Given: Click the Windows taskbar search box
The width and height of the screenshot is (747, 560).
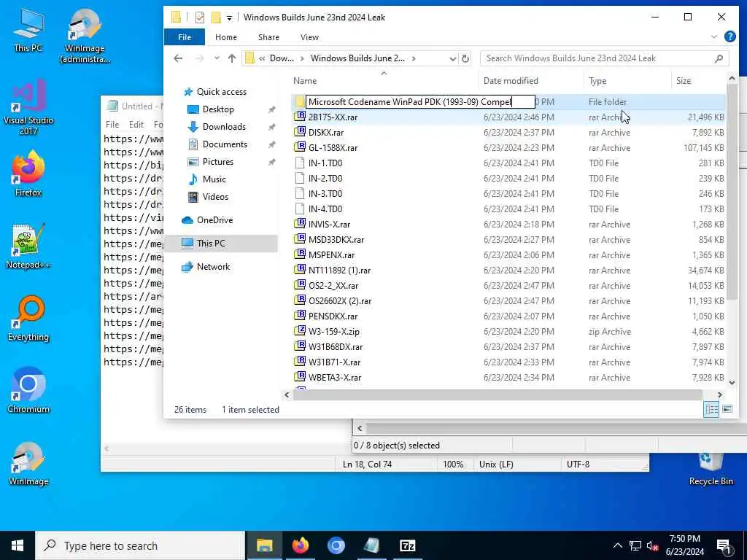Looking at the screenshot, I should click(141, 545).
